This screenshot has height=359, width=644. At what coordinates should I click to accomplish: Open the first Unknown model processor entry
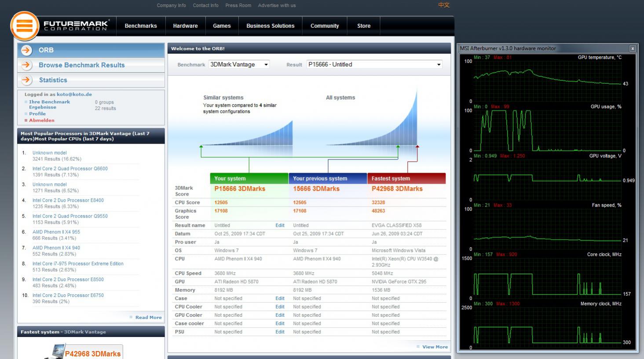50,153
